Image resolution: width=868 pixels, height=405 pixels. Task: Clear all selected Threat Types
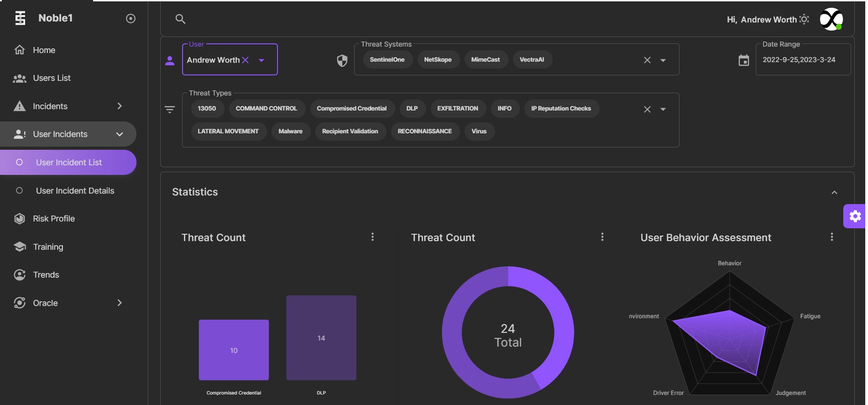647,109
